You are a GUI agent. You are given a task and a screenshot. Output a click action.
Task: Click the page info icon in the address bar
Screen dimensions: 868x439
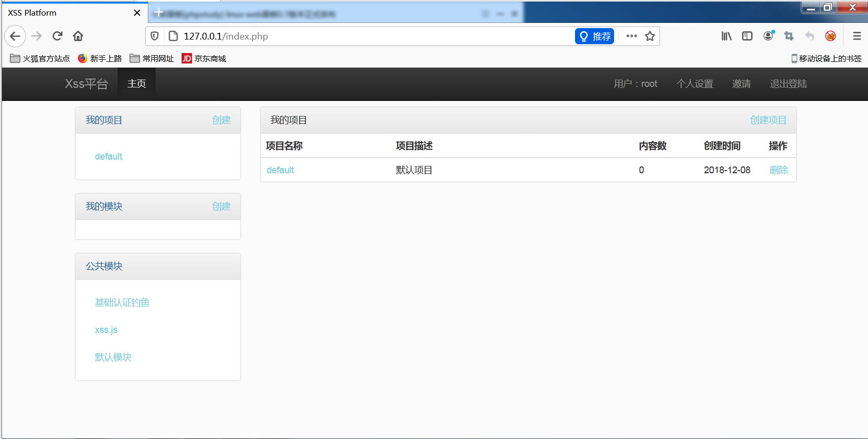tap(173, 36)
